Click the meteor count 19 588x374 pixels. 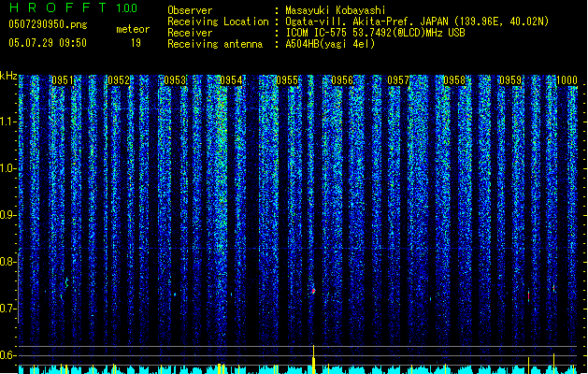point(136,43)
